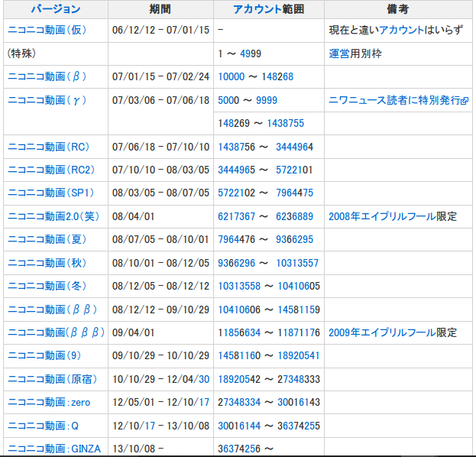Open account number 3444965 link
Screen dimensions: 476x457
[237, 170]
